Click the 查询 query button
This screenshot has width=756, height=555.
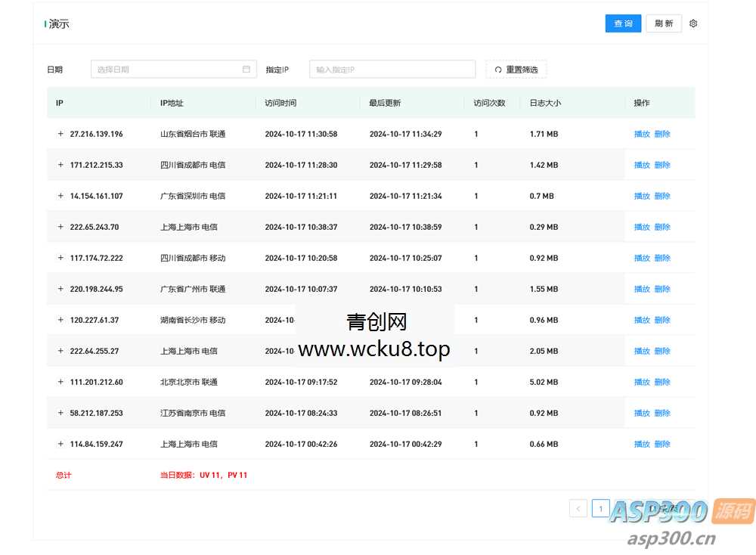coord(623,23)
